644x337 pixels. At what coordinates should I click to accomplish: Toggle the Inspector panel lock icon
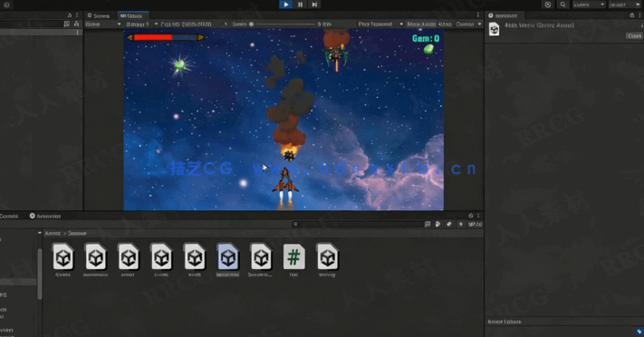click(631, 15)
